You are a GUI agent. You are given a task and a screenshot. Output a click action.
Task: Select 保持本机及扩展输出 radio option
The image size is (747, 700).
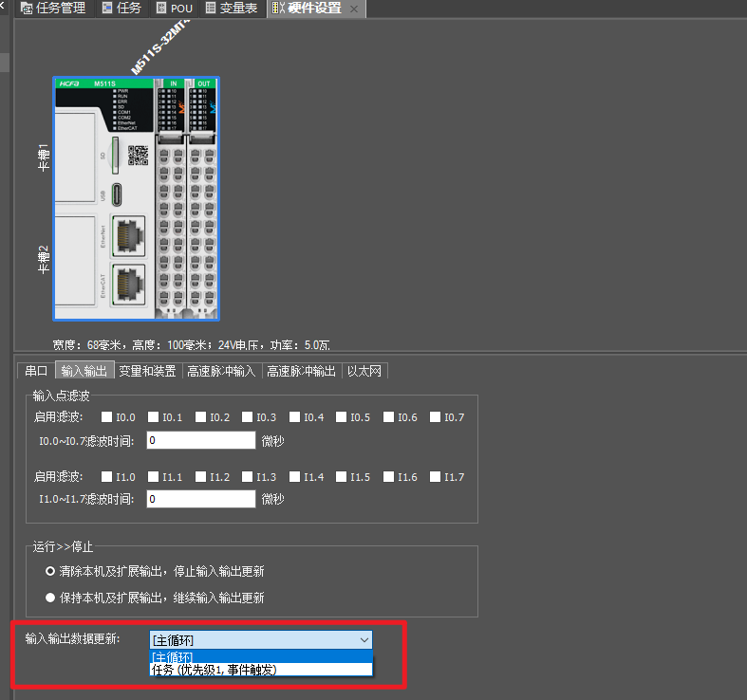click(x=50, y=598)
